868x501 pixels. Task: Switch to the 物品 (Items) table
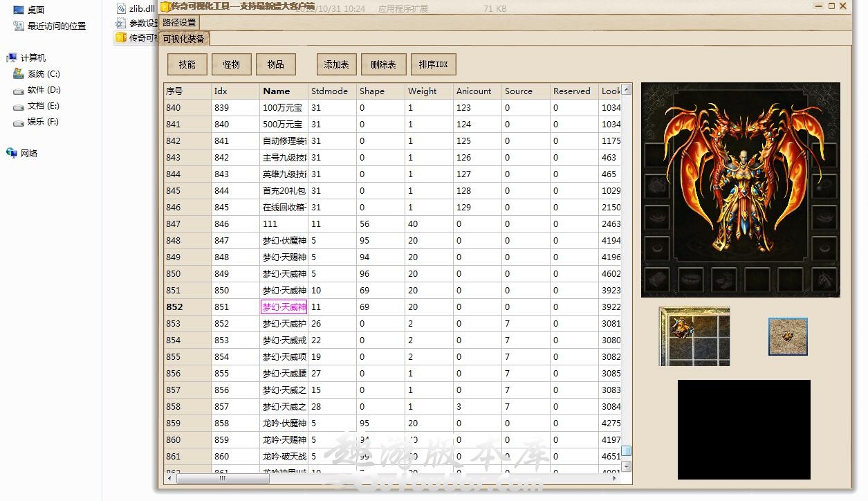tap(276, 64)
